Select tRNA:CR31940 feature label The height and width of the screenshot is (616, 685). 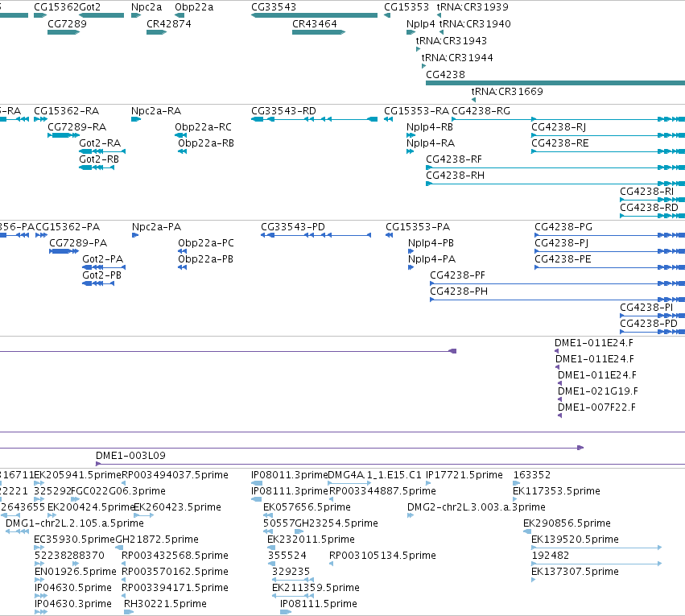(x=475, y=24)
